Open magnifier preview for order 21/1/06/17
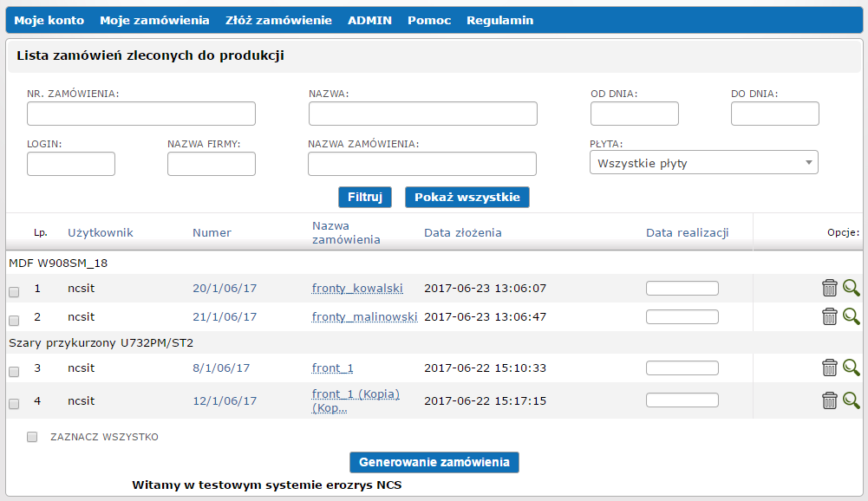Viewport: 868px width, 501px height. pyautogui.click(x=851, y=316)
